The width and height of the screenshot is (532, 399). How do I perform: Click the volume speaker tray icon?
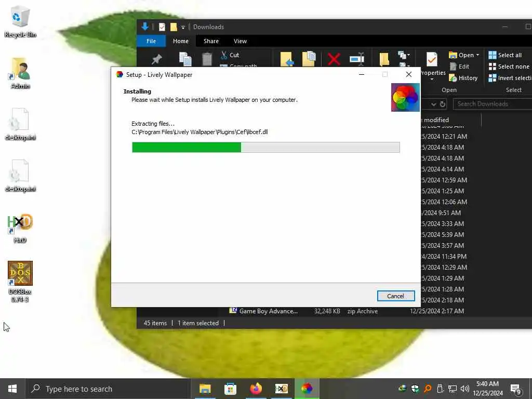pos(465,389)
